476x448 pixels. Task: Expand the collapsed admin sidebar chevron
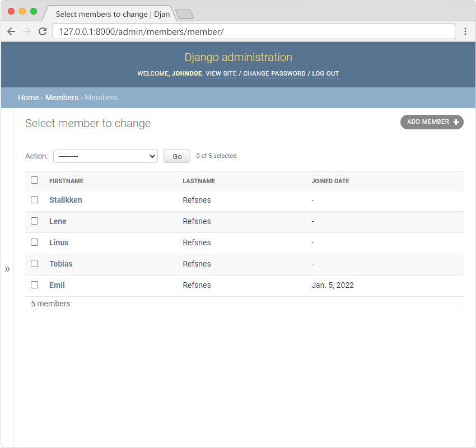(7, 269)
